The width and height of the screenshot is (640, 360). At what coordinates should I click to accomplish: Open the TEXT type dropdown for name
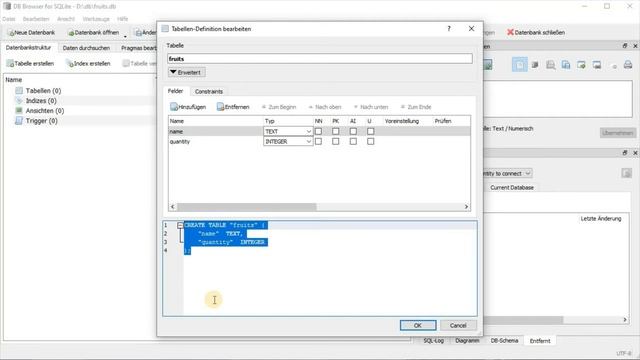click(x=288, y=131)
